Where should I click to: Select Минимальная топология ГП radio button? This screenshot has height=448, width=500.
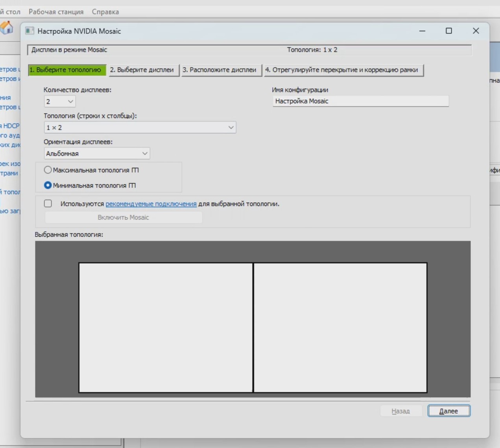coord(48,185)
